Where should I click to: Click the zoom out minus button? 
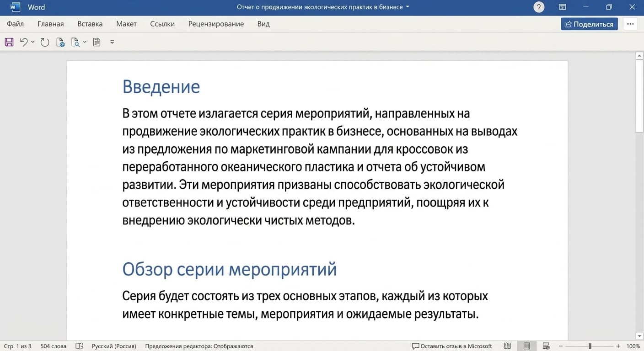pos(561,346)
